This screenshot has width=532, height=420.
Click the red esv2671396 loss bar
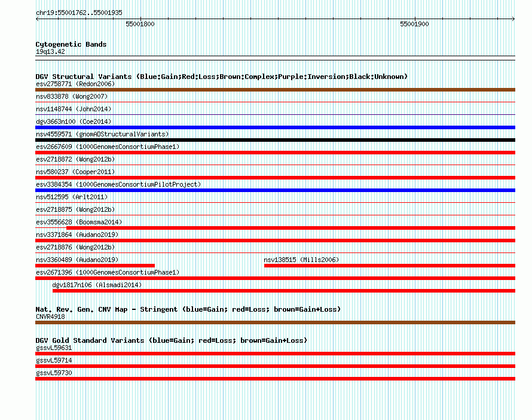[275, 278]
